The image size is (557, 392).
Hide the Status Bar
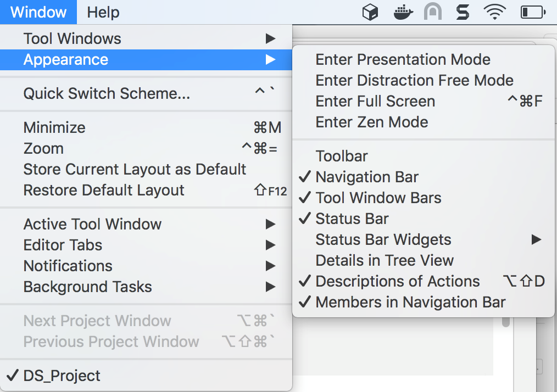pos(352,219)
